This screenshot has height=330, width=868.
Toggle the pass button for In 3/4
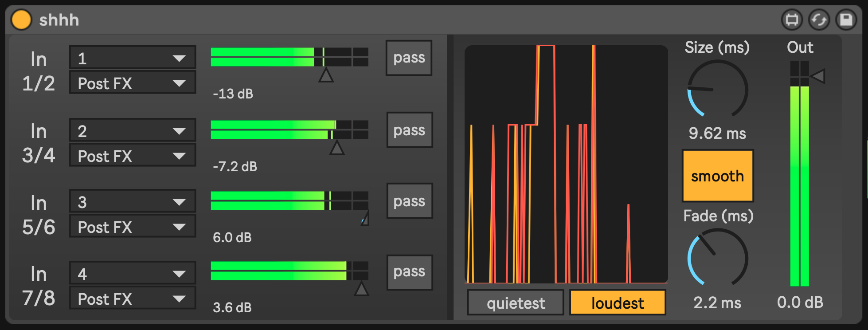click(409, 130)
